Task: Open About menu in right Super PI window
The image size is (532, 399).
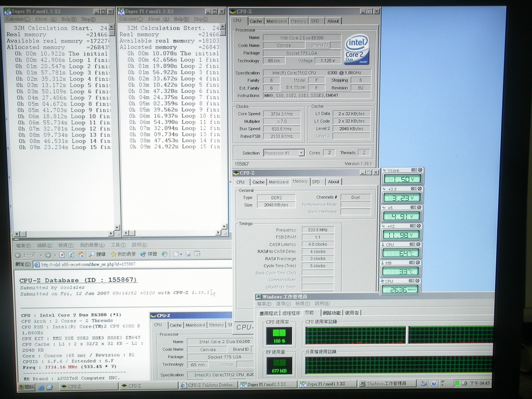Action: point(158,19)
